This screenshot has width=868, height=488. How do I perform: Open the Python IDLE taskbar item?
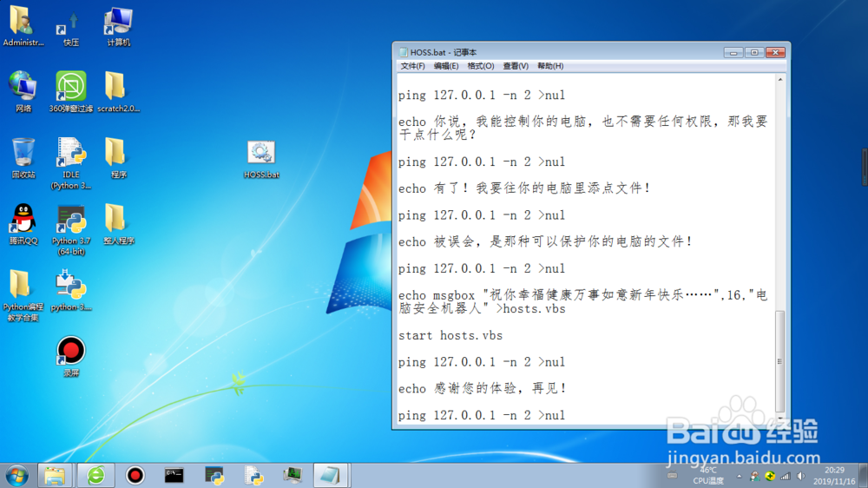point(214,475)
